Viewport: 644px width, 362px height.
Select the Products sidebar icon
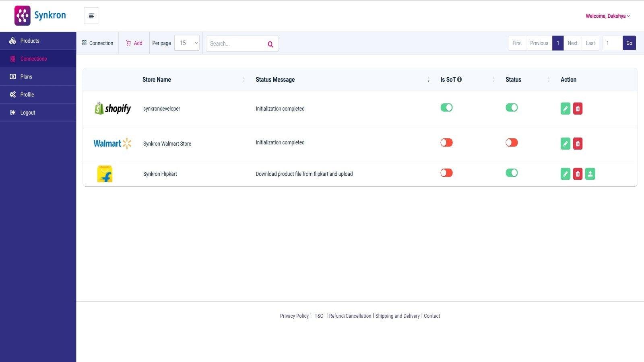pyautogui.click(x=13, y=41)
